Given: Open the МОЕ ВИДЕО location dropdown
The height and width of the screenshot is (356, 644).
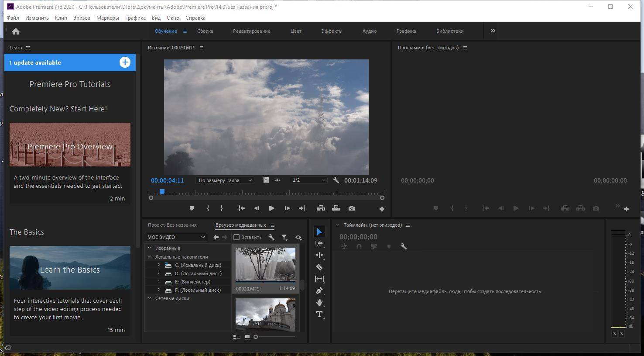Looking at the screenshot, I should click(x=175, y=237).
